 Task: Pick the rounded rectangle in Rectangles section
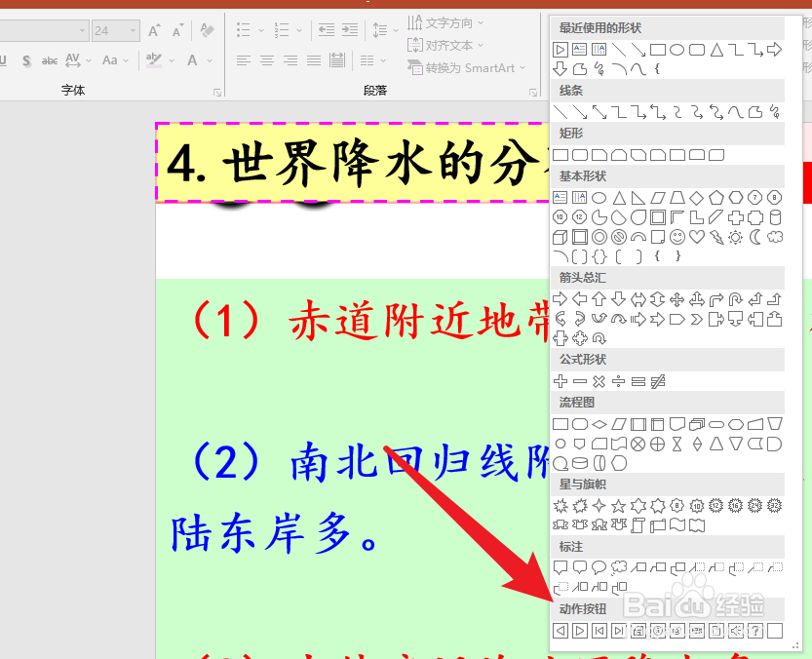click(579, 155)
